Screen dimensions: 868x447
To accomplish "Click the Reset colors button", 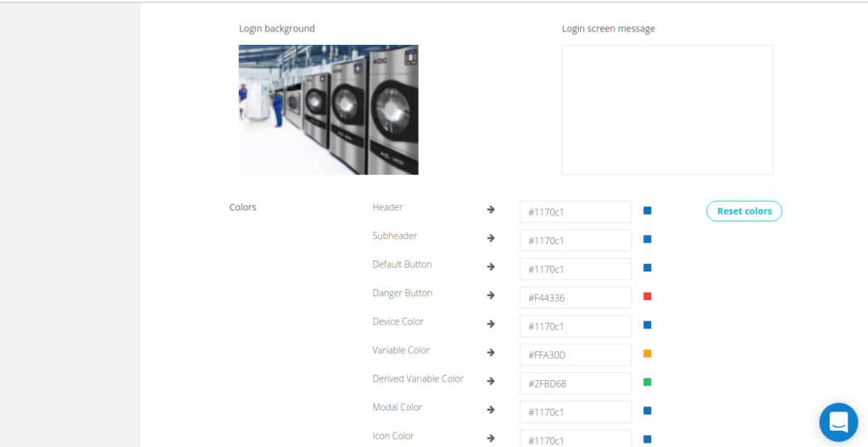I will coord(744,211).
